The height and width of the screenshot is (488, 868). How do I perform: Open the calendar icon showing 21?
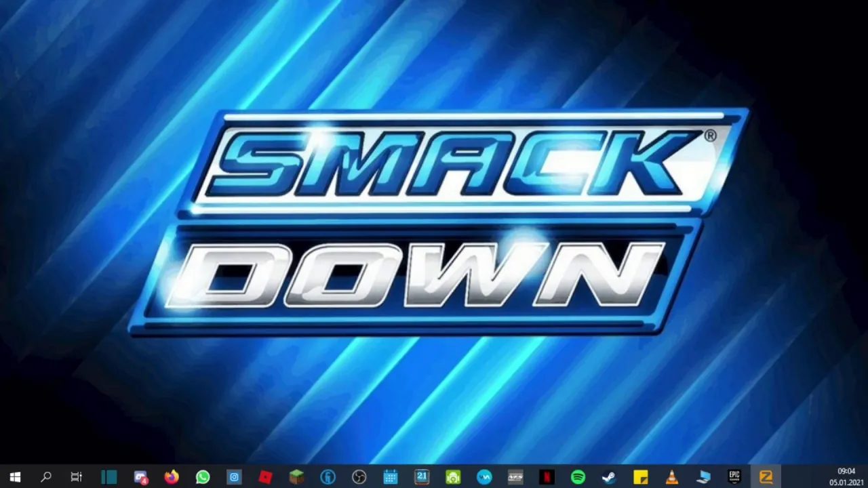tap(422, 477)
